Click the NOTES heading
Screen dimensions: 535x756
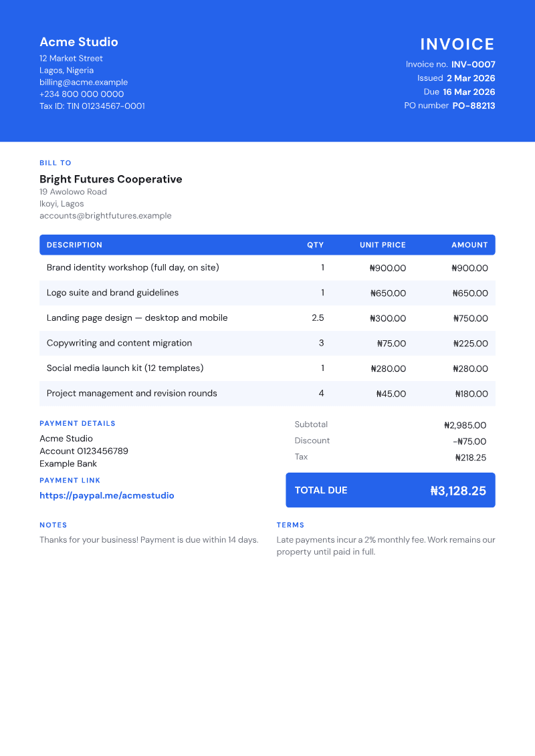(53, 525)
